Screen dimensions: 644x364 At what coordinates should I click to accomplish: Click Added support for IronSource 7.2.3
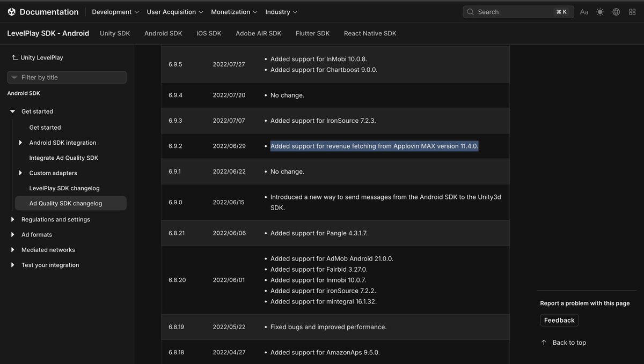[x=323, y=121]
